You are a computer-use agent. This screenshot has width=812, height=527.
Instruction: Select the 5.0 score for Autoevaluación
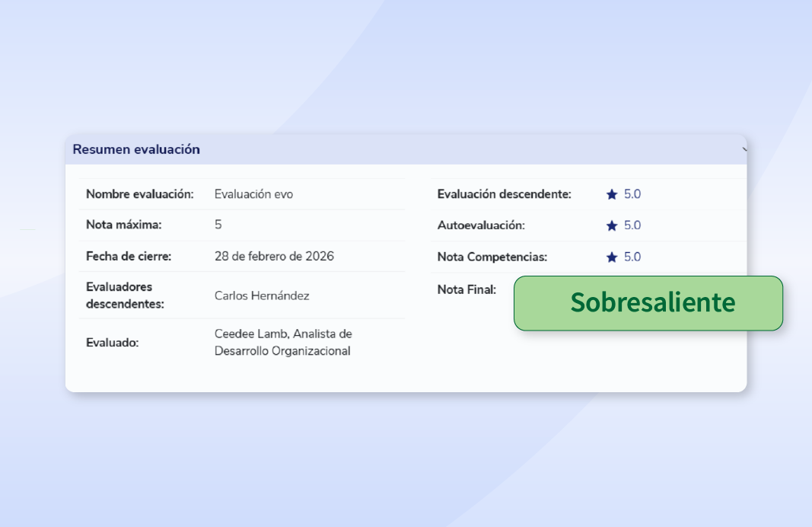click(x=632, y=225)
